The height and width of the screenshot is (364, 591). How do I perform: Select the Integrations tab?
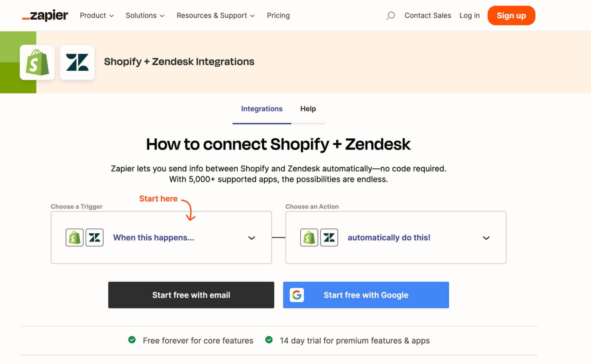pos(262,109)
